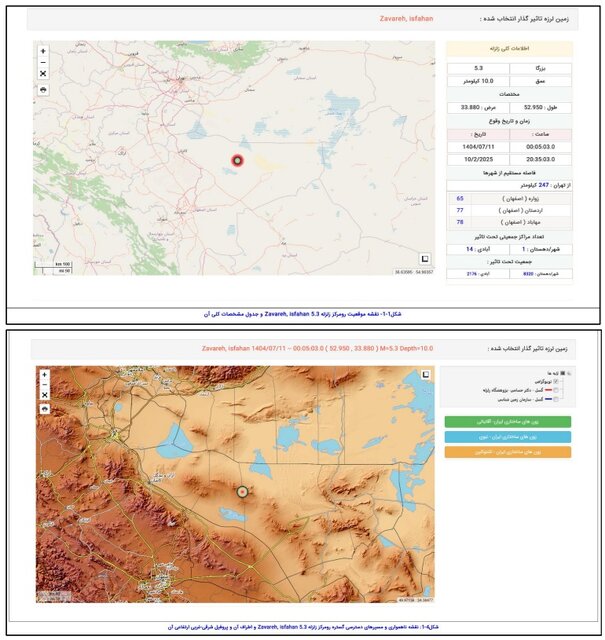Select the epicenter marker on topographic map
The height and width of the screenshot is (640, 605).
coord(241,492)
